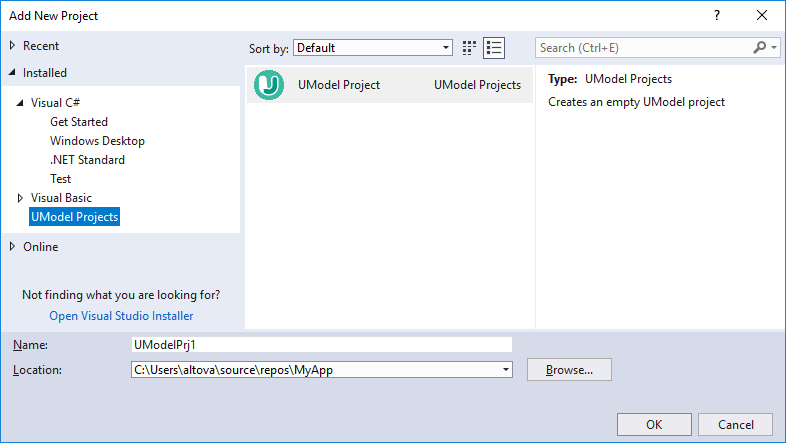Click the Browse... button
The width and height of the screenshot is (786, 443).
[x=569, y=370]
